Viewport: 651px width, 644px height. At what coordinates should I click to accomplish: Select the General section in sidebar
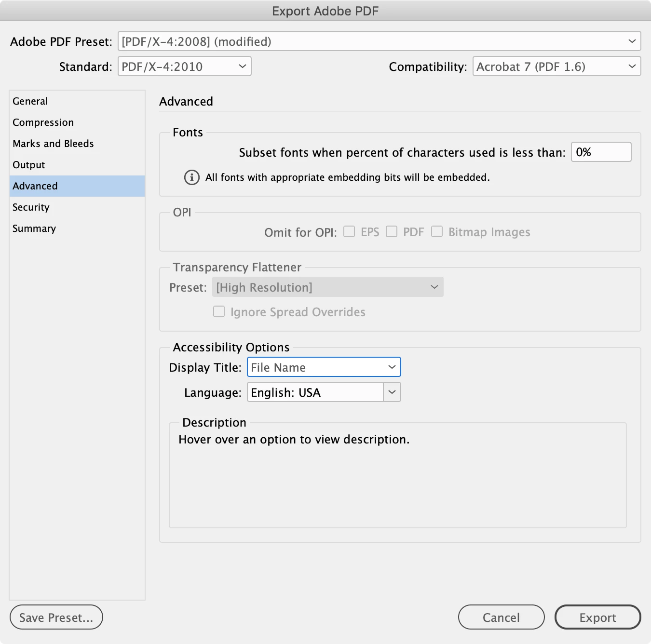tap(77, 101)
